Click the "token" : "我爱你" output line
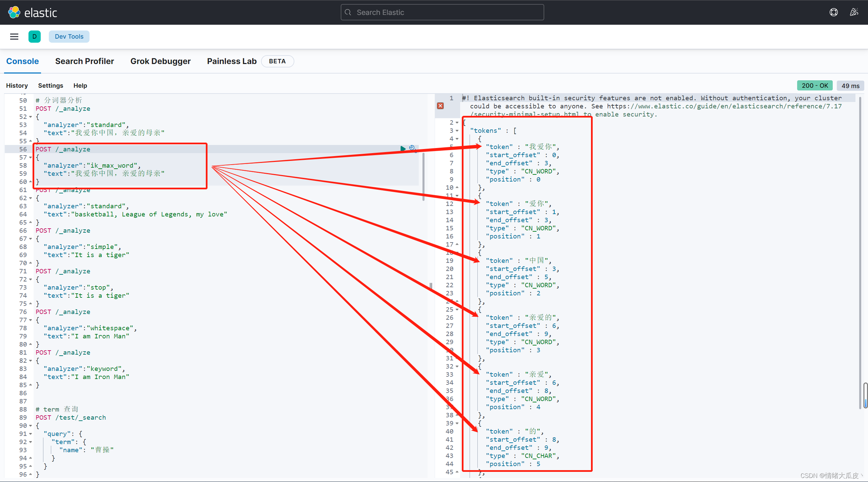The height and width of the screenshot is (482, 868). [522, 147]
